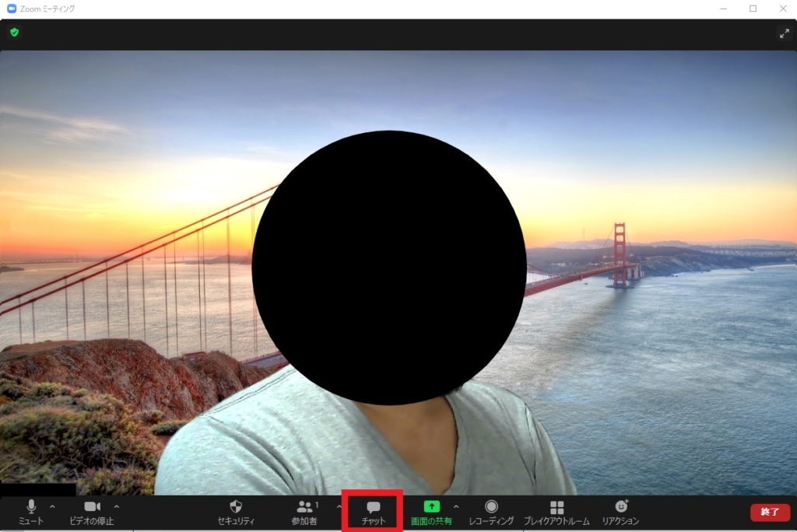
Task: Mute the microphone with ミュート button
Action: tap(31, 513)
